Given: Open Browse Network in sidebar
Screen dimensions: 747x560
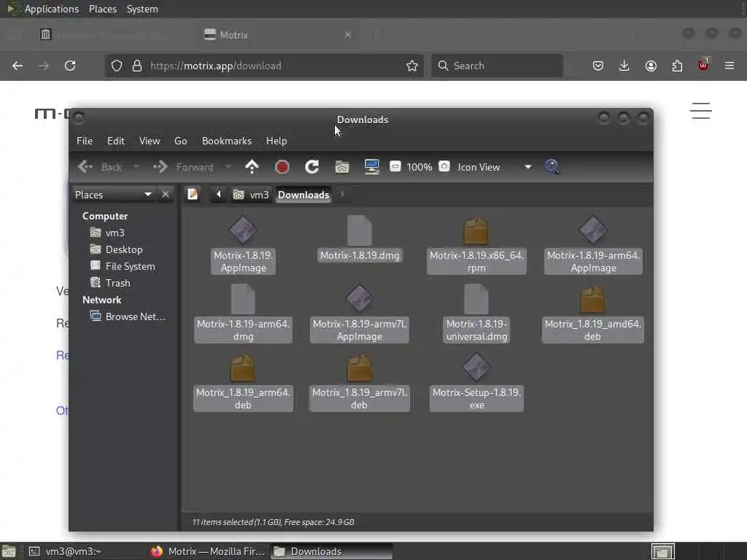Looking at the screenshot, I should pyautogui.click(x=128, y=316).
